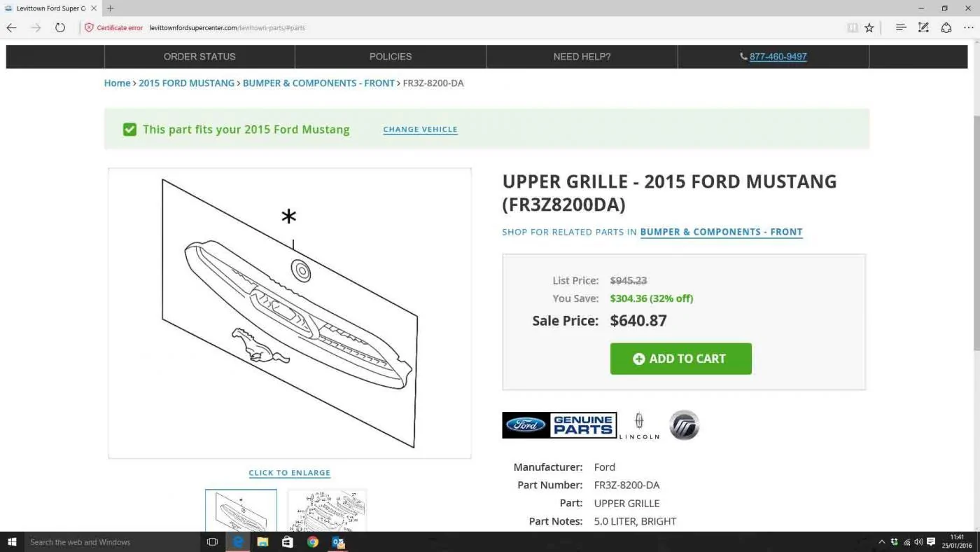This screenshot has height=552, width=980.
Task: Open the Windows Start menu
Action: [12, 541]
